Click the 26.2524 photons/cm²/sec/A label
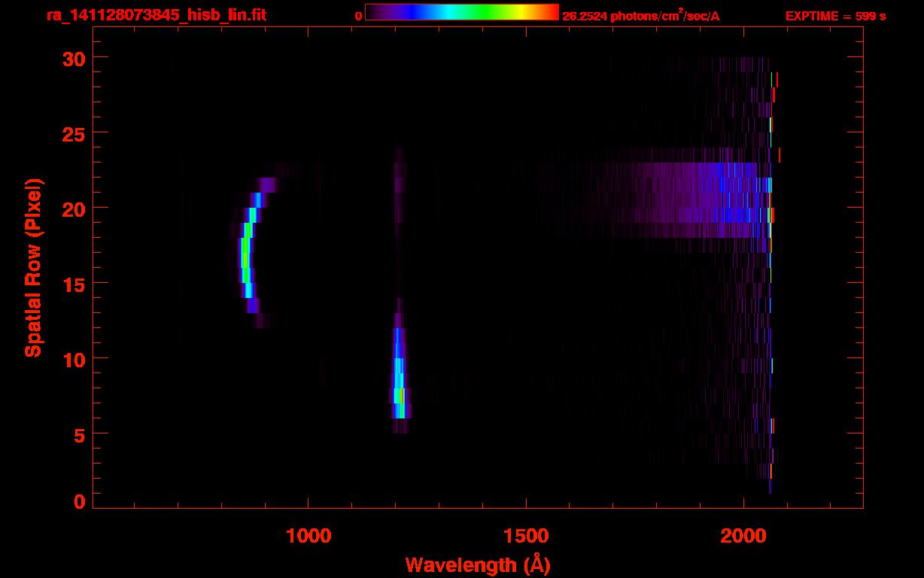This screenshot has width=924, height=578. 641,15
